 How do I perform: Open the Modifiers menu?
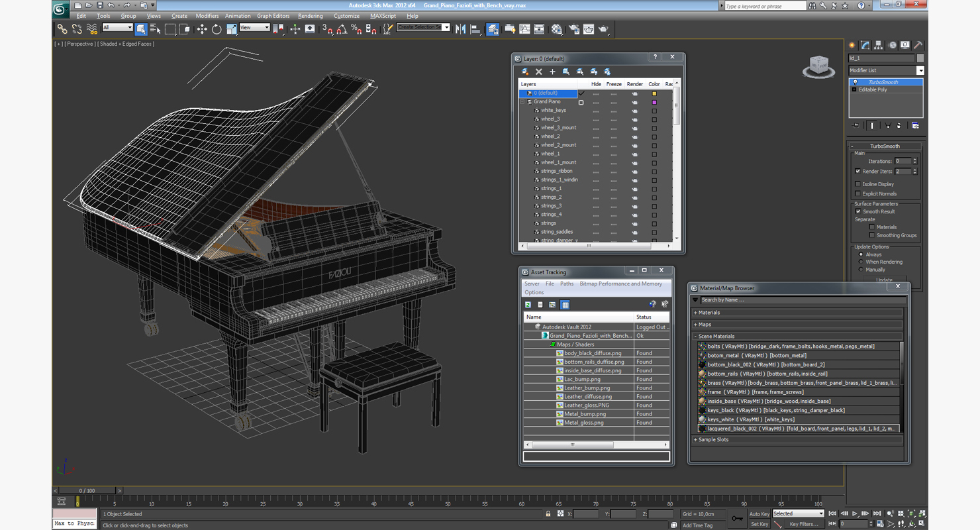coord(207,16)
